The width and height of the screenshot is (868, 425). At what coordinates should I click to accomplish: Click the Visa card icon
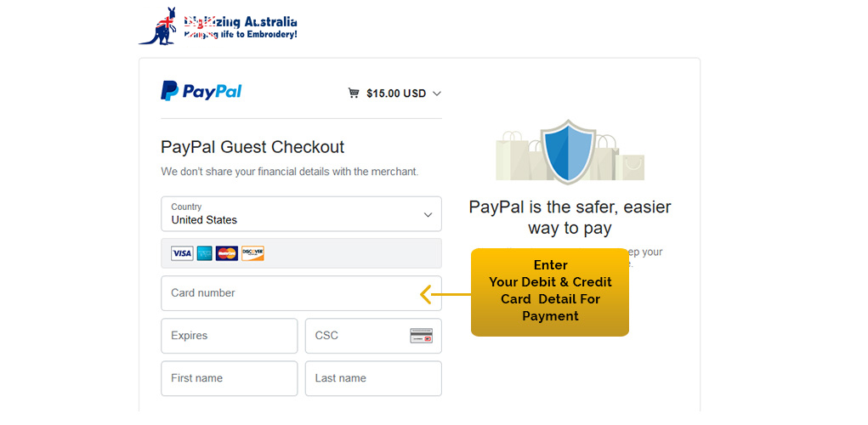click(x=182, y=253)
